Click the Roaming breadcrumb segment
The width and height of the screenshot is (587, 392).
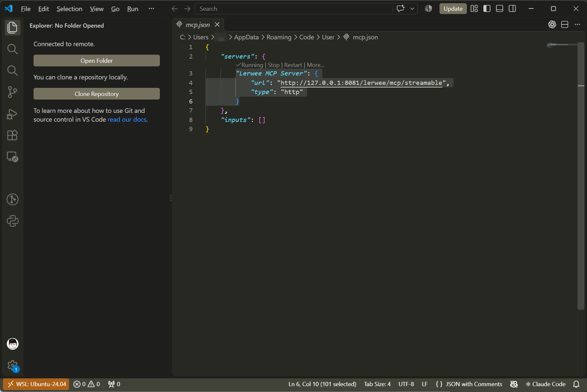tap(279, 37)
